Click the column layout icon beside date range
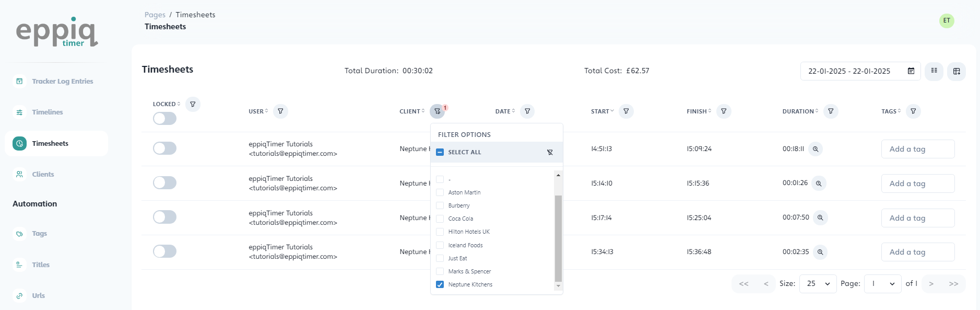 coord(934,71)
